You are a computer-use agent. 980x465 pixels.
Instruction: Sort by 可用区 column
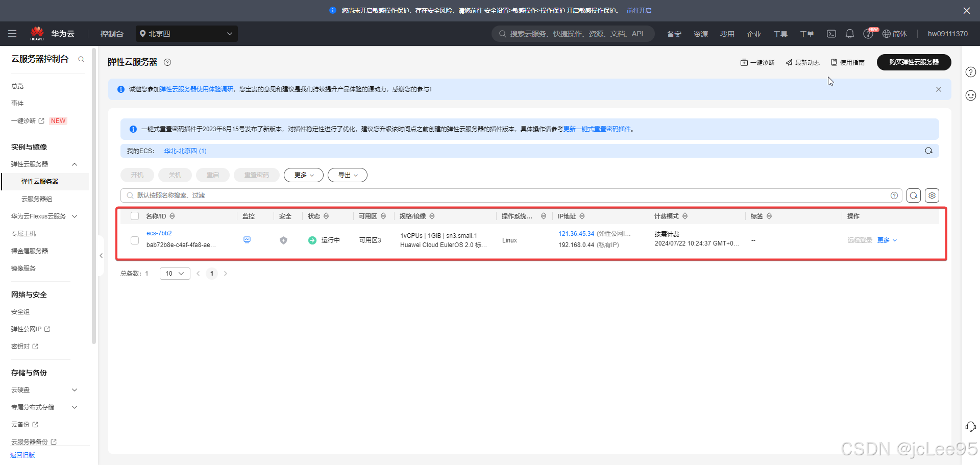pyautogui.click(x=383, y=216)
